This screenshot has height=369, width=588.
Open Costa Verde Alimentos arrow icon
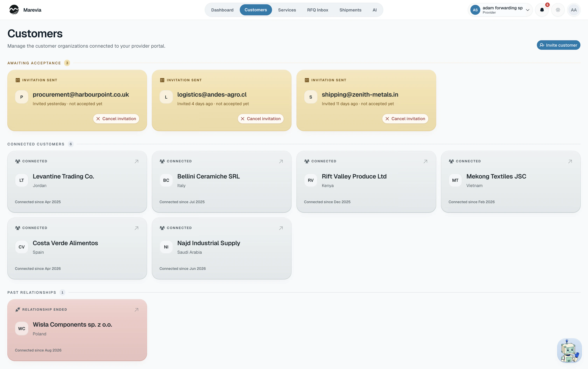[137, 228]
